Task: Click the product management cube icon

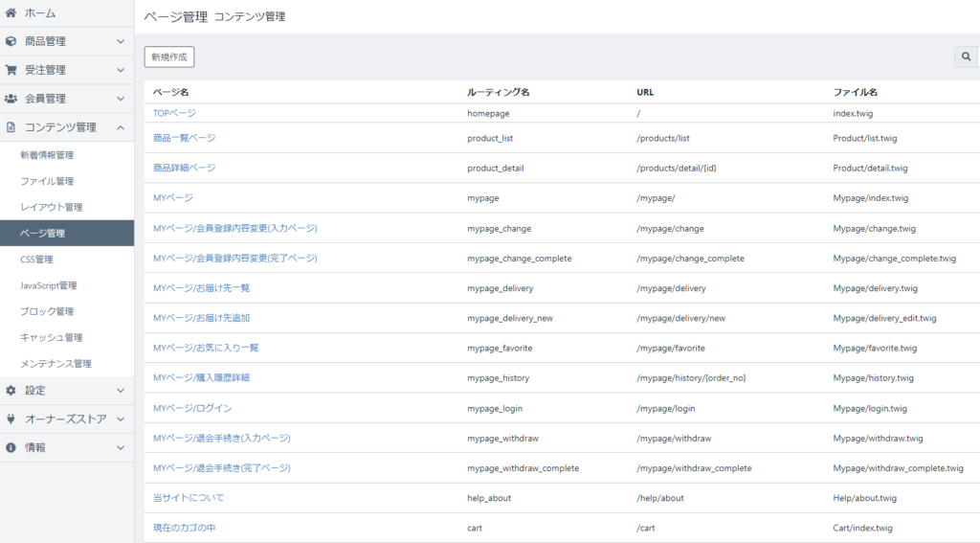Action: (11, 41)
